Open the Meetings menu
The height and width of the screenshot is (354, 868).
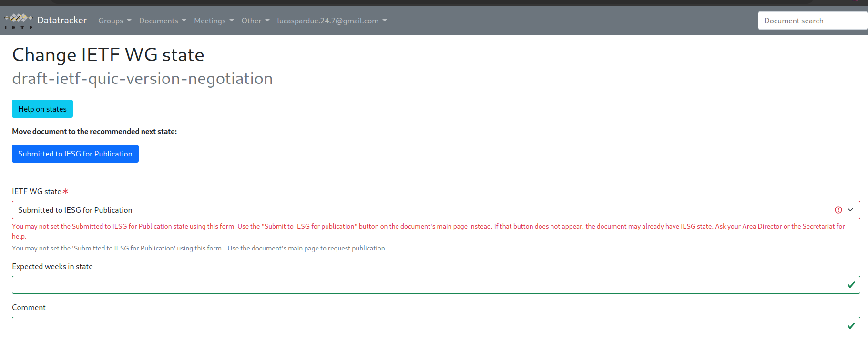pyautogui.click(x=214, y=21)
